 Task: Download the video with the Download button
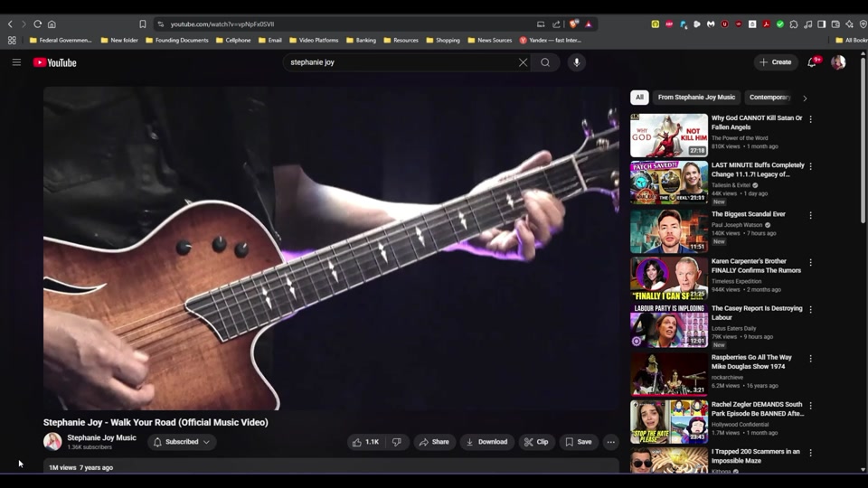pyautogui.click(x=486, y=442)
